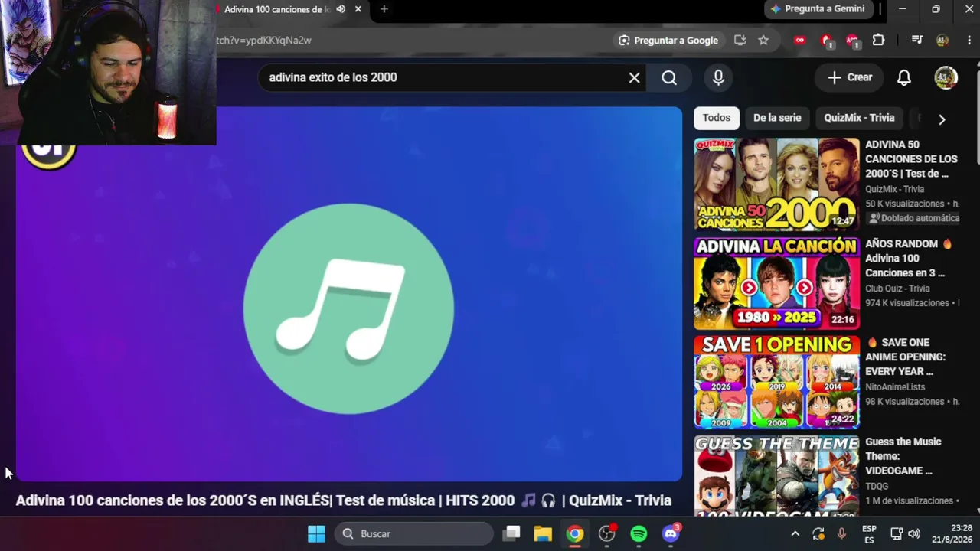Screen dimensions: 980x551
Task: Click the microphone tray icon
Action: (x=841, y=533)
